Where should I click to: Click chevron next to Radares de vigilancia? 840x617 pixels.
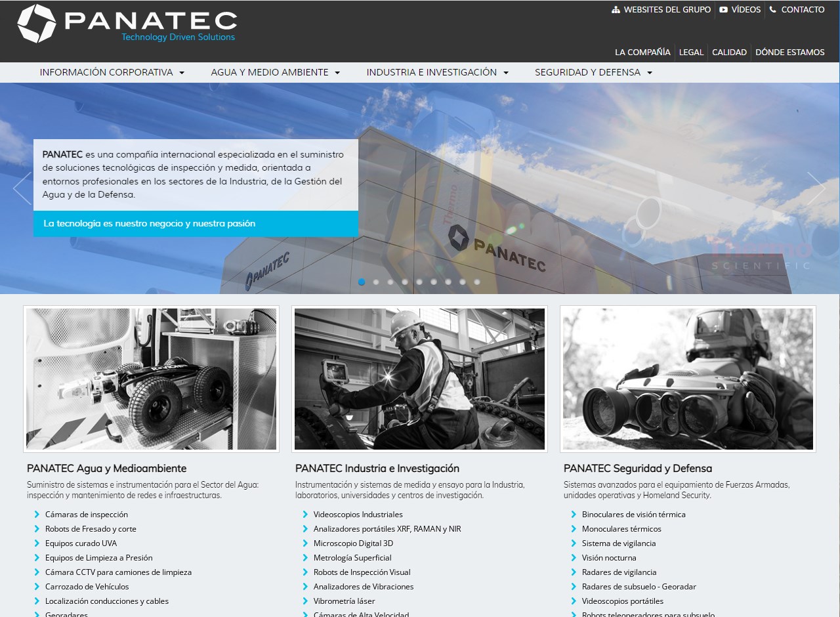coord(574,572)
